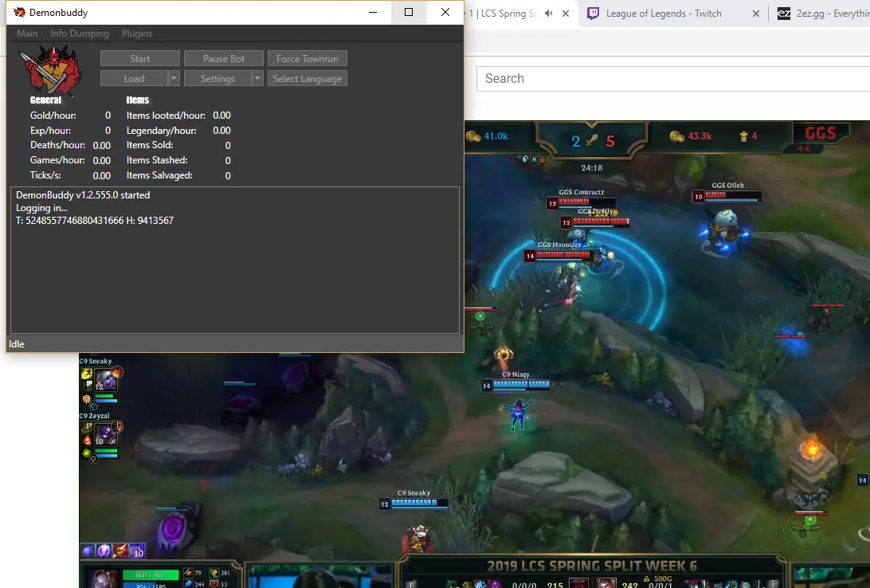Click the Deaths/hour label
Screen dimensions: 870x588
pyautogui.click(x=57, y=145)
